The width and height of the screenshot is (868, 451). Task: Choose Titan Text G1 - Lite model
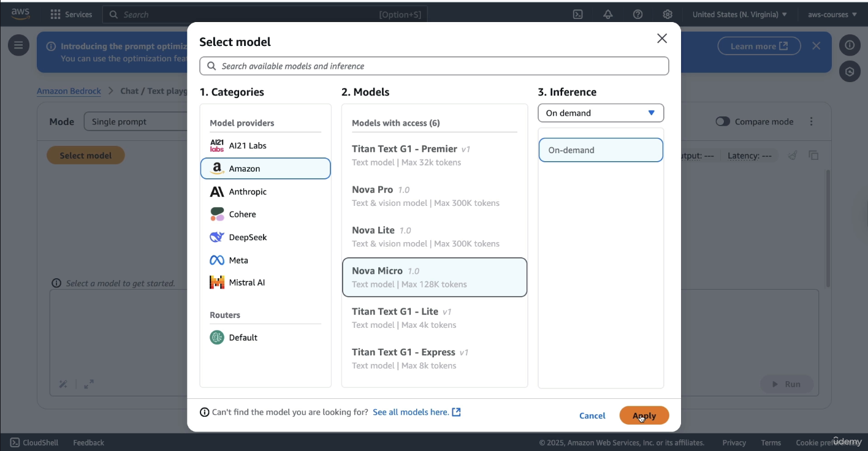coord(435,318)
